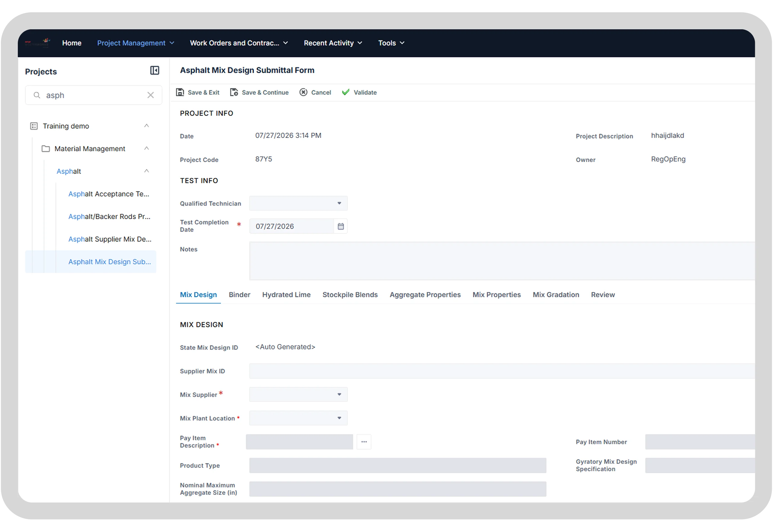Collapse the Material Management tree node
The width and height of the screenshot is (773, 532).
pyautogui.click(x=146, y=148)
